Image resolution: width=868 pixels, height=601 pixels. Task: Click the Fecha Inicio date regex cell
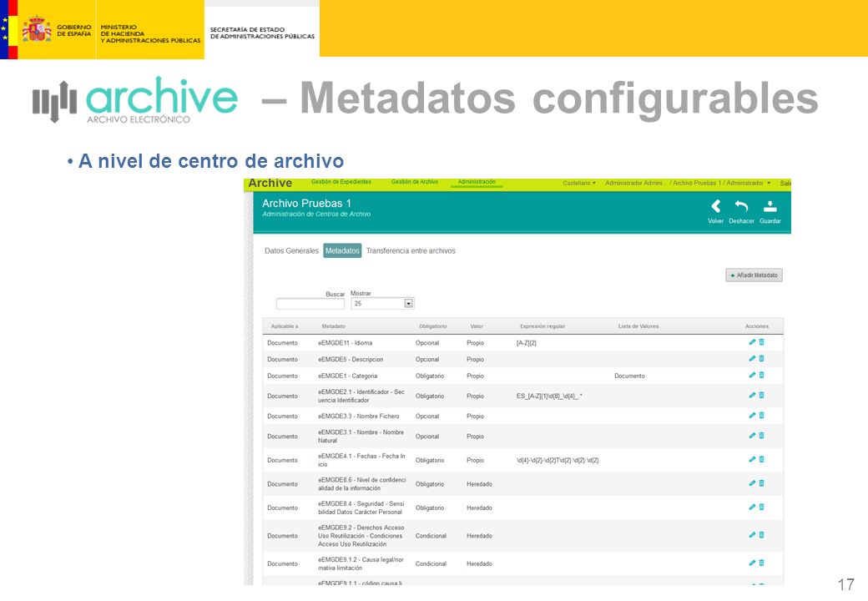pos(558,461)
